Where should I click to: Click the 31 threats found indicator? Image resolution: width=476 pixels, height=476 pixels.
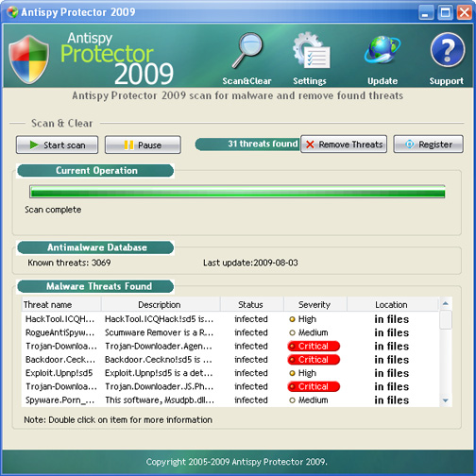(247, 144)
